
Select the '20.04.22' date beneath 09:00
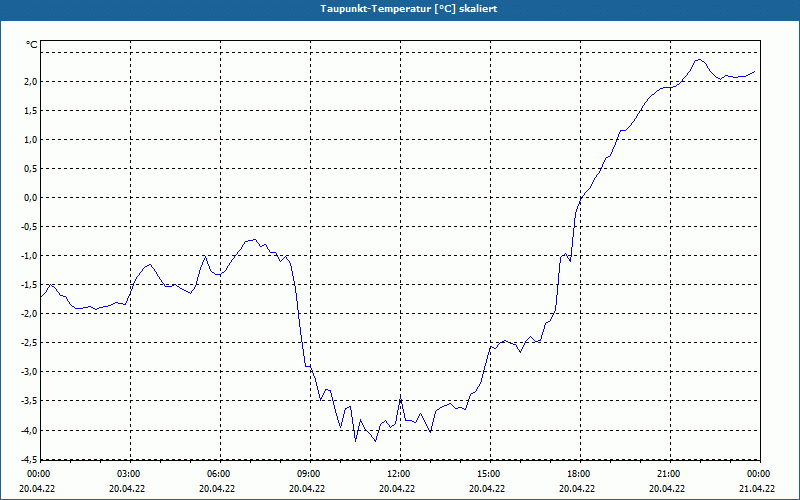(307, 489)
